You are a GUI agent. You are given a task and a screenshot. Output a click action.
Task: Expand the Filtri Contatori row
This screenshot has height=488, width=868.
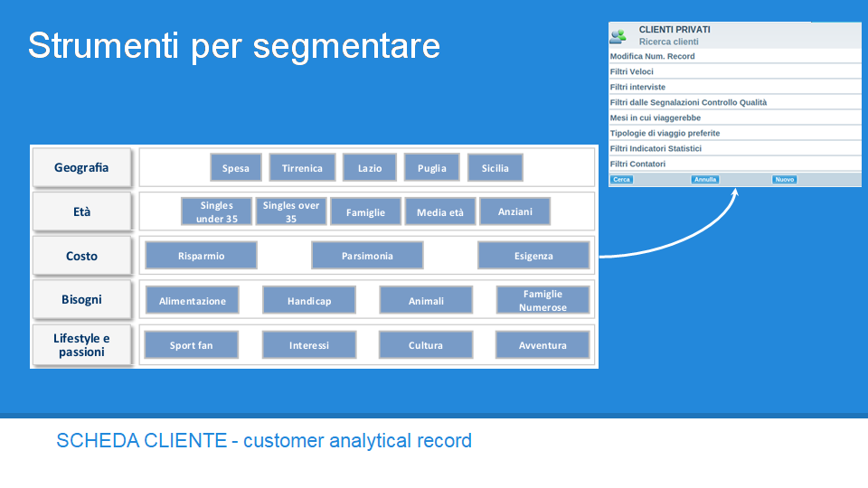734,164
